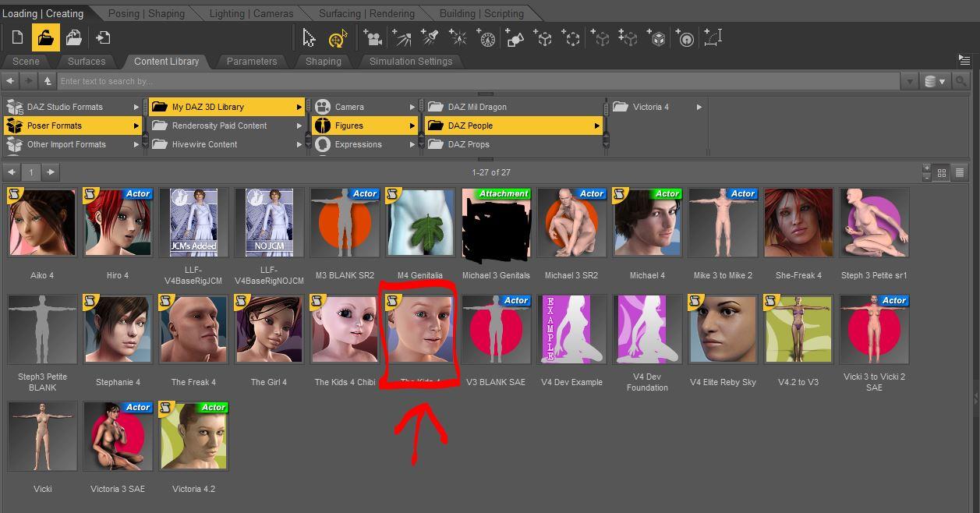Click the linear point light dial icon
This screenshot has height=513, width=980.
[x=486, y=37]
